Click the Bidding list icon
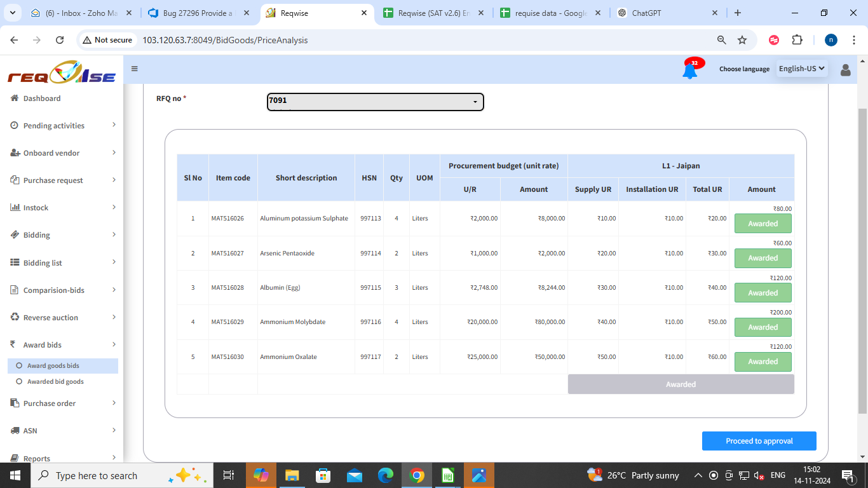Image resolution: width=868 pixels, height=488 pixels. point(15,262)
